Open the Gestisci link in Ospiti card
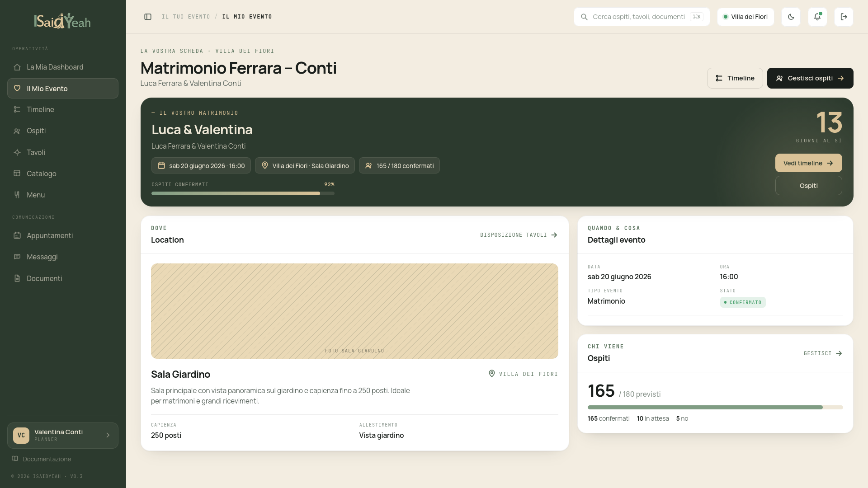The image size is (868, 488). [x=823, y=353]
